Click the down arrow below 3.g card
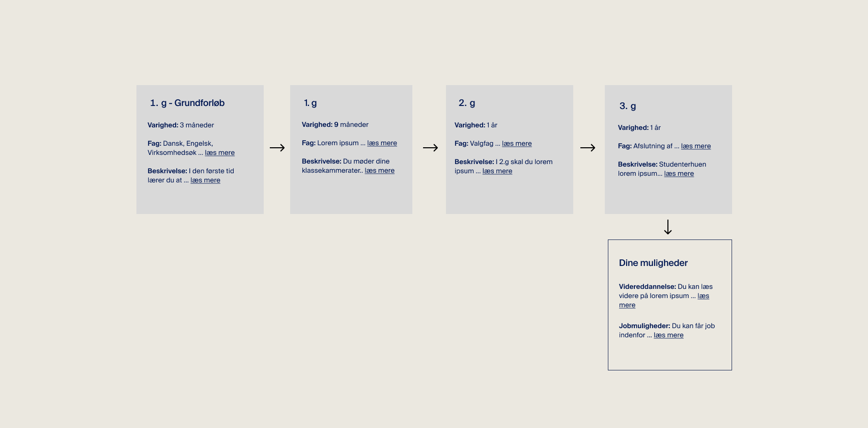The width and height of the screenshot is (868, 428). click(x=668, y=227)
